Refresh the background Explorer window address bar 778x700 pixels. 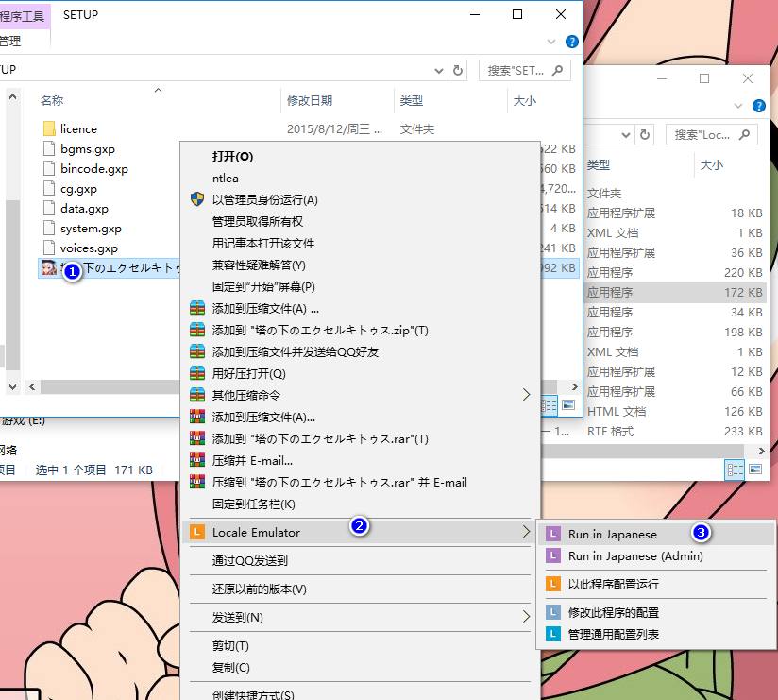(644, 134)
